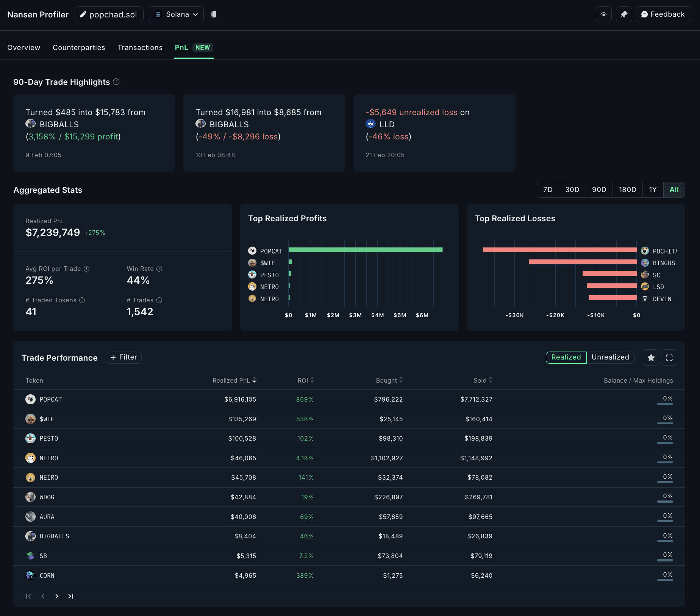Click POPCAT icon in Top Realized Profits chart
This screenshot has height=616, width=700.
pos(252,251)
